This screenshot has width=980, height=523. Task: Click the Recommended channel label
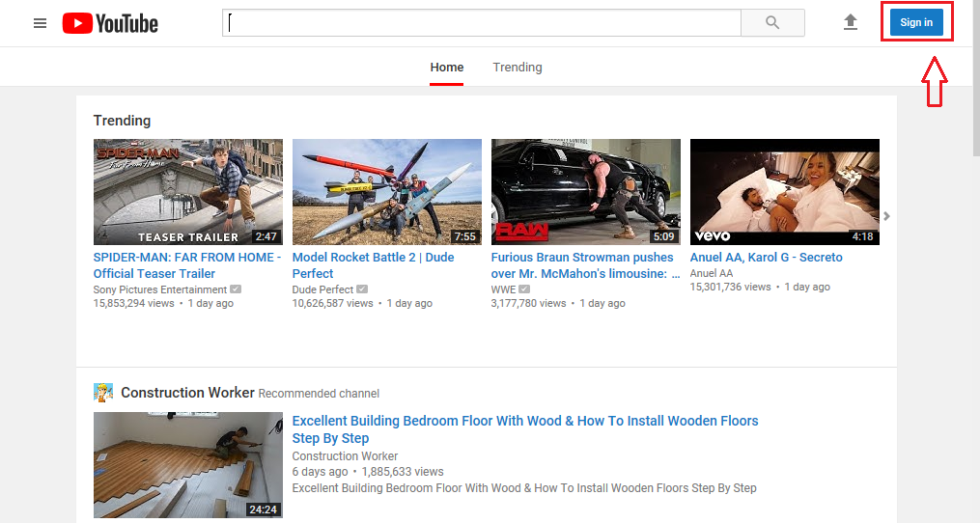pos(319,394)
